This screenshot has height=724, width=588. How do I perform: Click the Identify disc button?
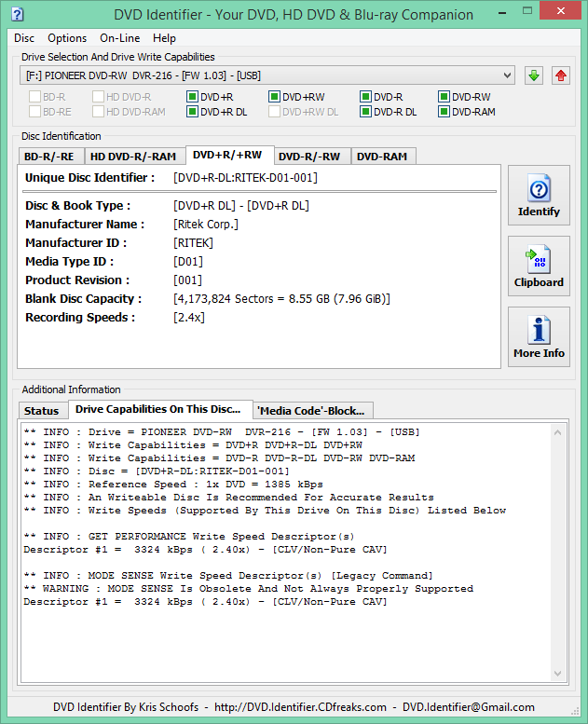pos(539,196)
